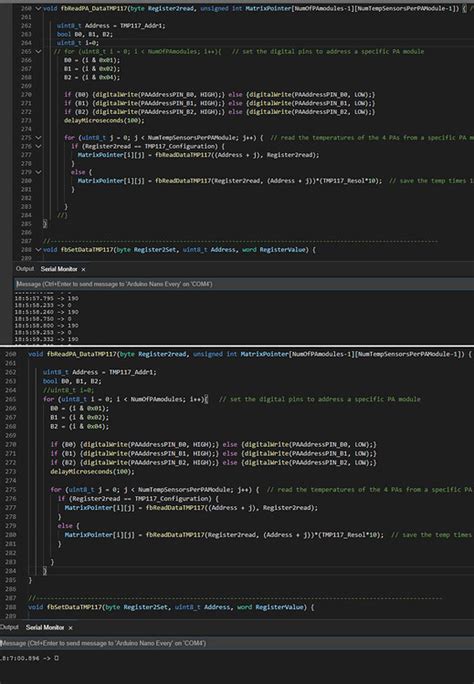The width and height of the screenshot is (474, 684).
Task: Place cursor on commented '//uint8_t i=0;' line
Action: click(x=68, y=390)
